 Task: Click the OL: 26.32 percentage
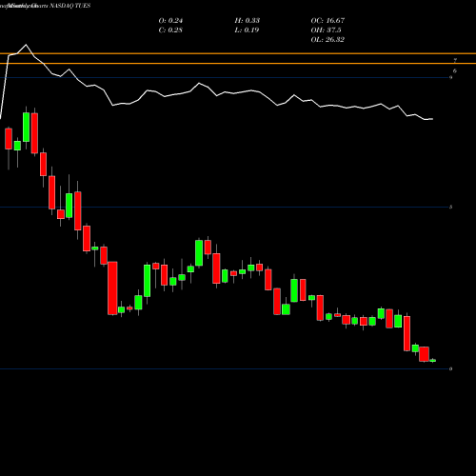(327, 39)
